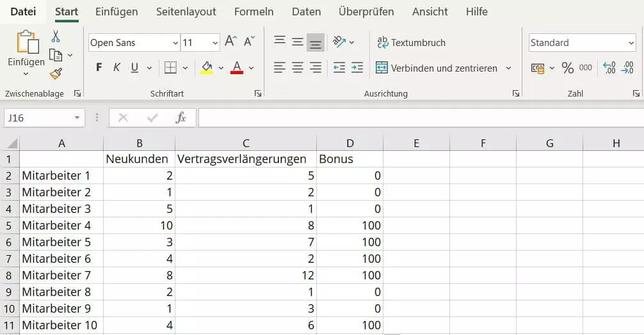644x335 pixels.
Task: Expand borders dropdown arrow
Action: [185, 68]
